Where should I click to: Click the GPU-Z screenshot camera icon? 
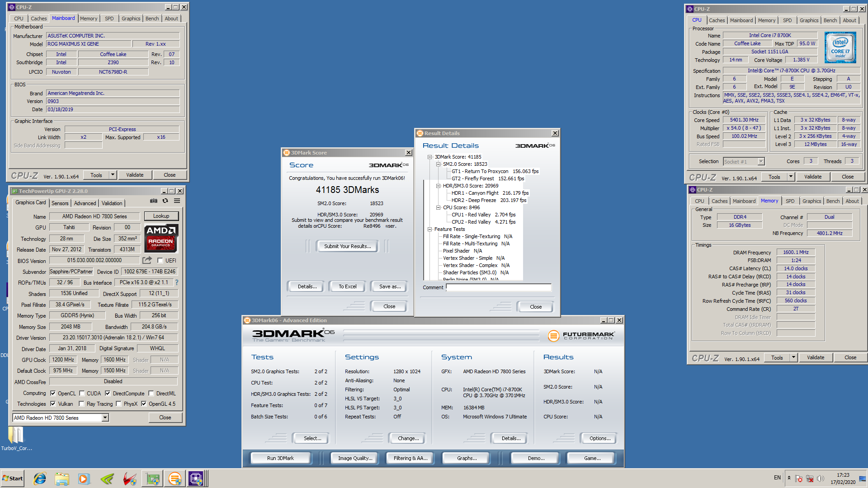tap(154, 201)
